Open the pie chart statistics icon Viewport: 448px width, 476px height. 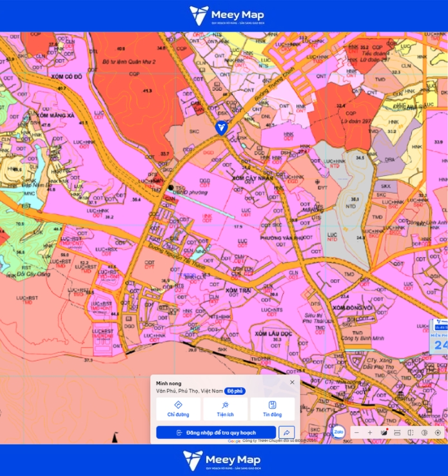pyautogui.click(x=424, y=433)
